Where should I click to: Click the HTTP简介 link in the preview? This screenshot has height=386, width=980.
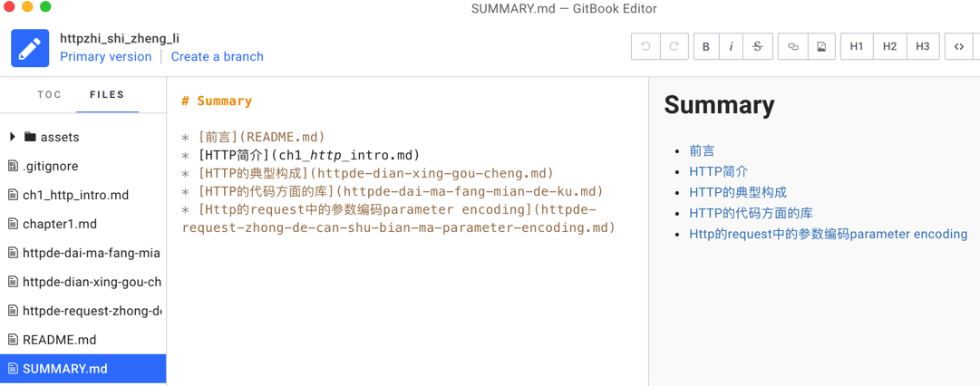(x=718, y=171)
